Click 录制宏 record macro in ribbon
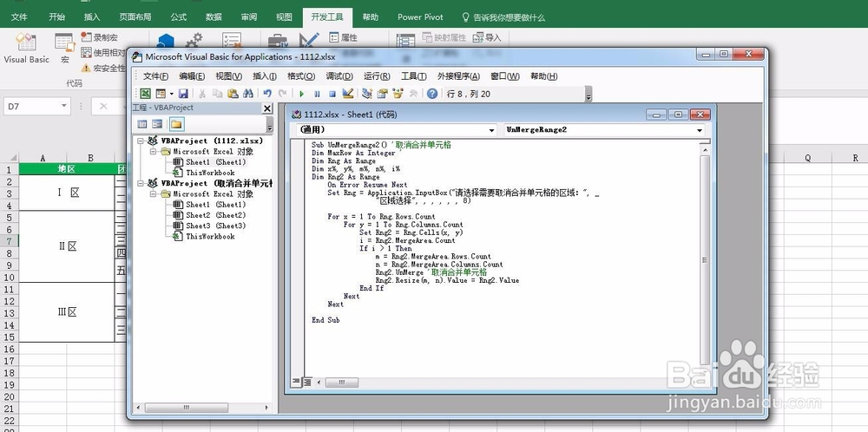This screenshot has height=432, width=868. tap(99, 37)
